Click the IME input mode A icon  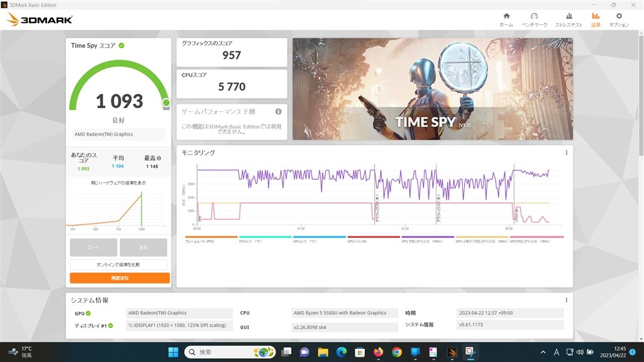tap(557, 352)
